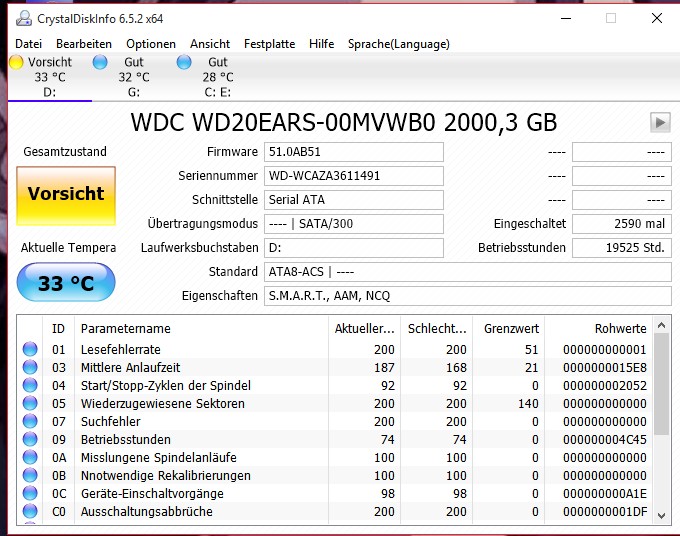Click raw value 0000000001DF

605,512
